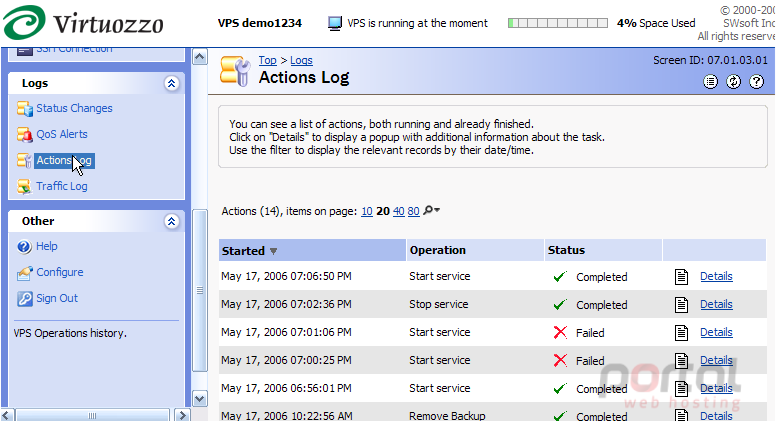Click the document icon for 07:02:36 PM row
The image size is (776, 422).
pyautogui.click(x=681, y=305)
